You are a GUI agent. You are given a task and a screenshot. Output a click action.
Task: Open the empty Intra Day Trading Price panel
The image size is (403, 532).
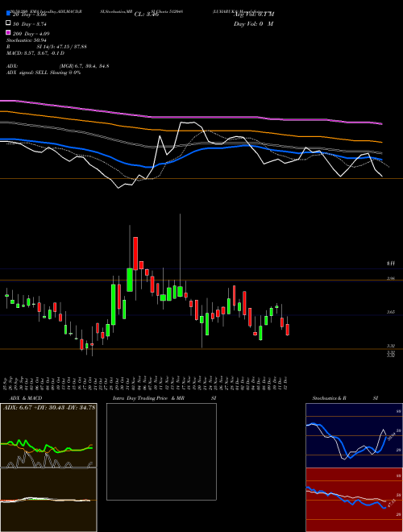161,451
